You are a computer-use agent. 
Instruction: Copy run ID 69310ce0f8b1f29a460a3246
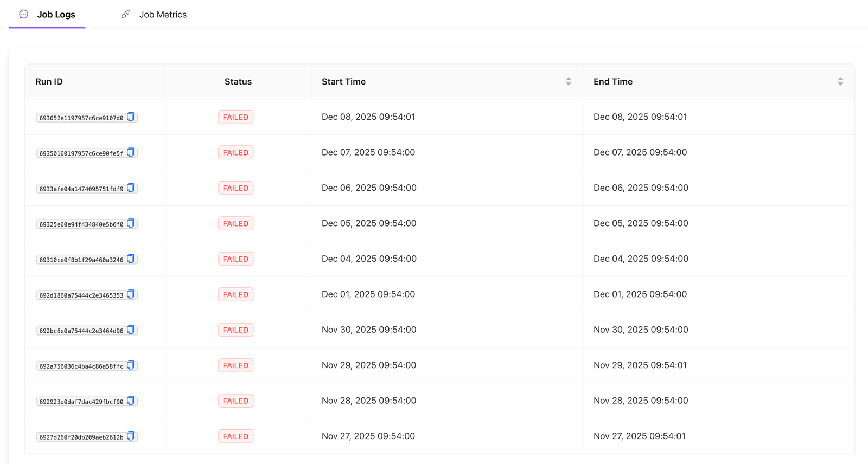coord(131,259)
